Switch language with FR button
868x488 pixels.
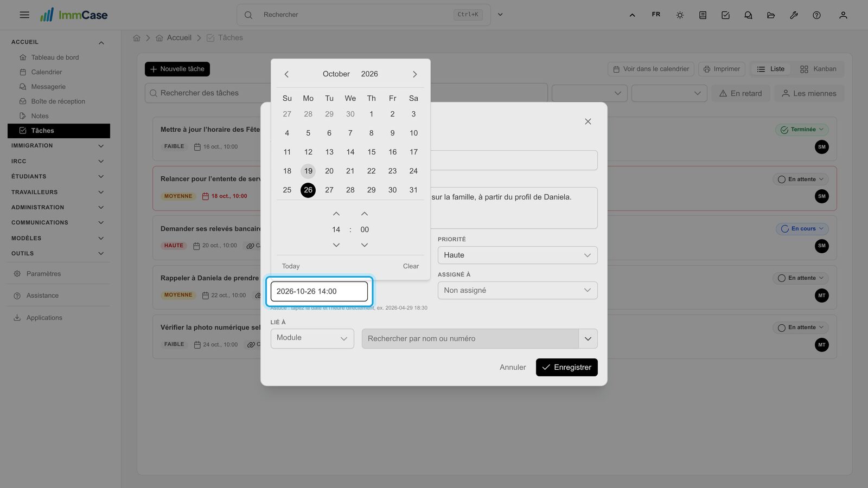tap(656, 15)
